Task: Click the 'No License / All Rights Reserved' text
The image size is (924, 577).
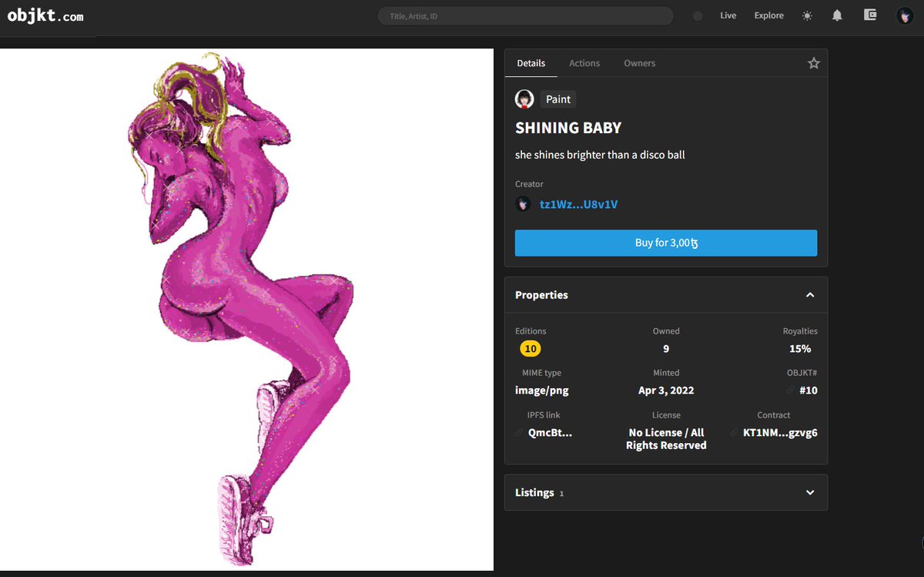Action: tap(666, 439)
